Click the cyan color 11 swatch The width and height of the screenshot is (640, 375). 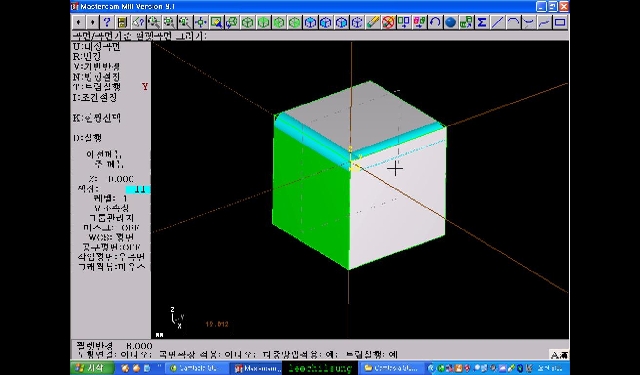(x=138, y=189)
